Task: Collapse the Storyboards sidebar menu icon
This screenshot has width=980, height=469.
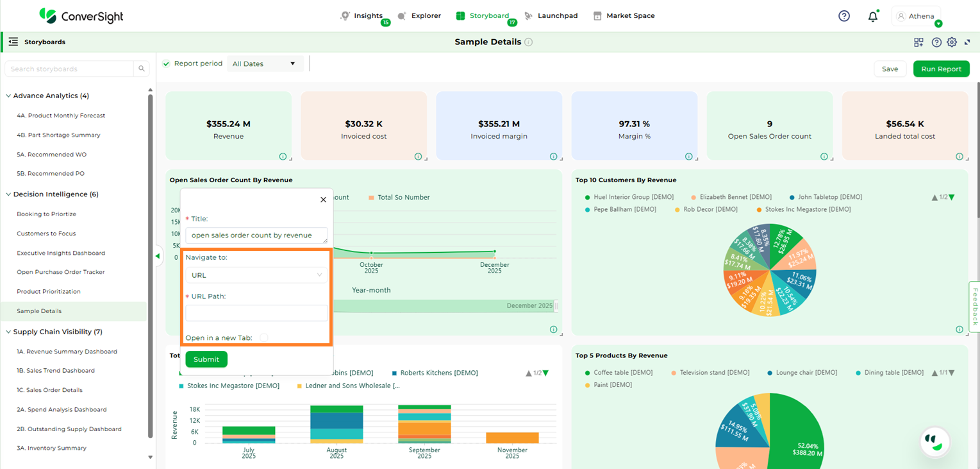Action: pyautogui.click(x=13, y=42)
